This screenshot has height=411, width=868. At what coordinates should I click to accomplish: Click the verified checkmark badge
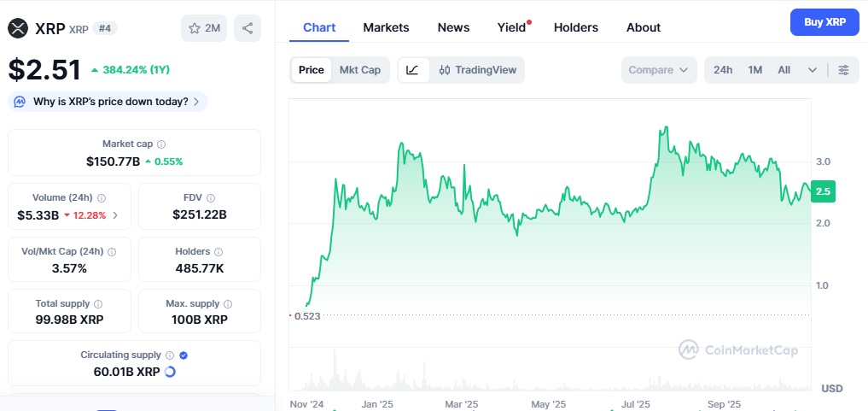(184, 355)
